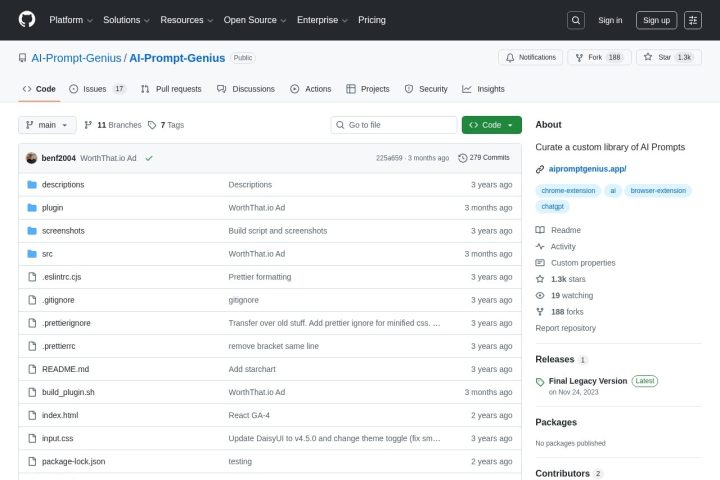Screen dimensions: 720x480
Task: Click the file icon beside .eslintrc.cjs
Action: 32,277
